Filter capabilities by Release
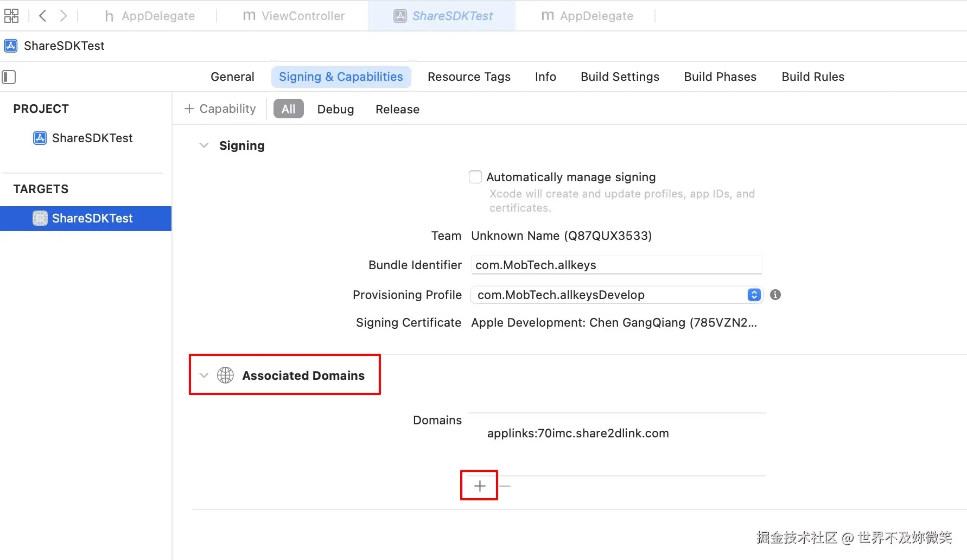Image resolution: width=967 pixels, height=560 pixels. coord(397,109)
